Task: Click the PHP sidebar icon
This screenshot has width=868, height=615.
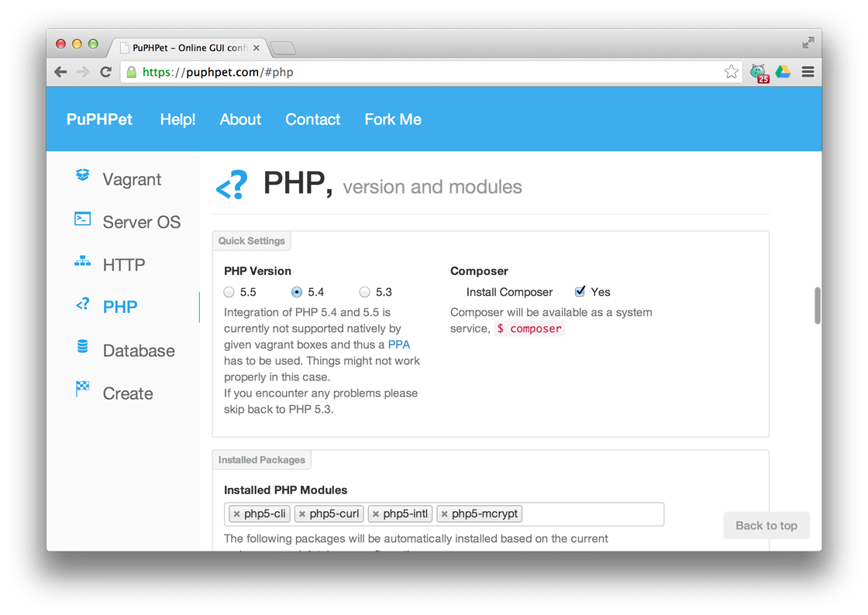Action: click(x=82, y=304)
